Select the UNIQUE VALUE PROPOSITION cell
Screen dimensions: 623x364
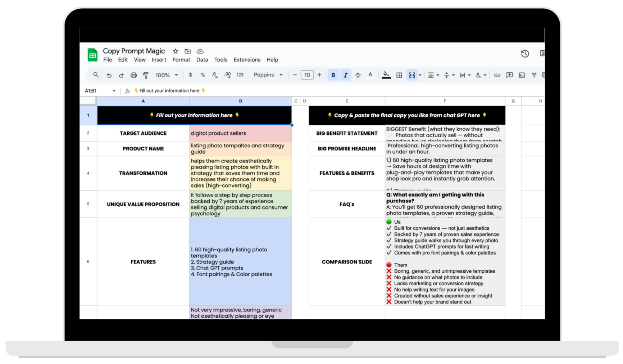point(143,204)
